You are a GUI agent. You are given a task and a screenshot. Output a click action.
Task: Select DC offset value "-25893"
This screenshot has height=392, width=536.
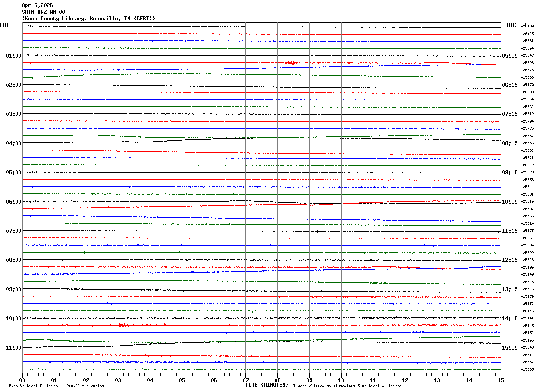(528, 92)
